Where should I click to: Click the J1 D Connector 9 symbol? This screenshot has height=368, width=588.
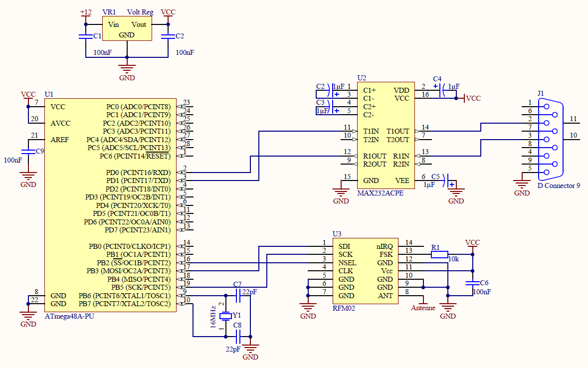[x=551, y=140]
